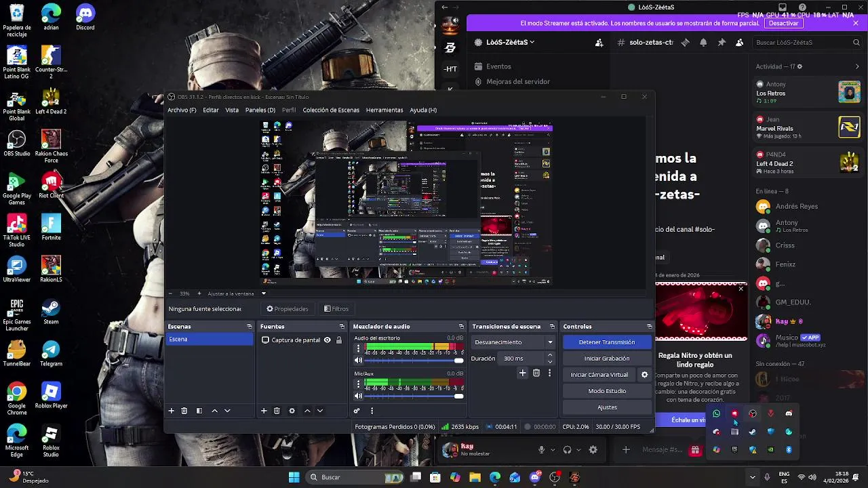This screenshot has height=488, width=868.
Task: Open Discord help question mark icon
Action: click(x=803, y=7)
